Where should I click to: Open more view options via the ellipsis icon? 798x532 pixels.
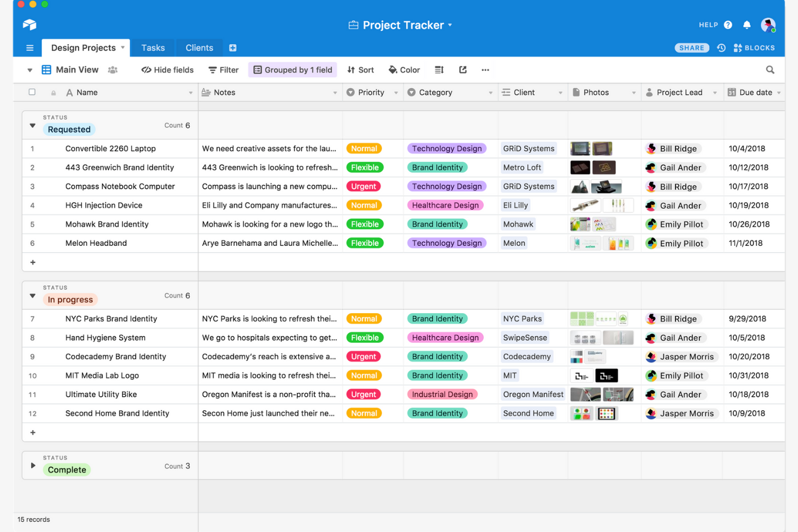485,70
